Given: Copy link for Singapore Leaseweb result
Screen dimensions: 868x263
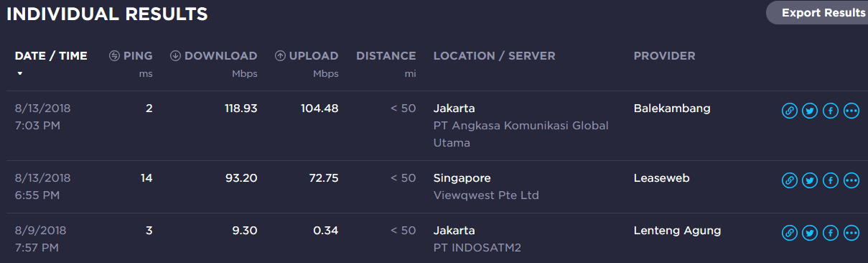Looking at the screenshot, I should [x=789, y=180].
